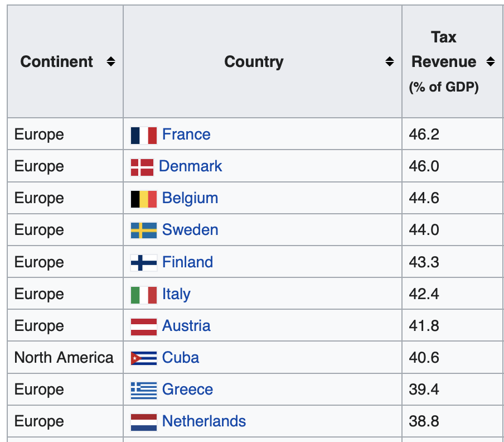Follow the Austria link

click(x=186, y=325)
